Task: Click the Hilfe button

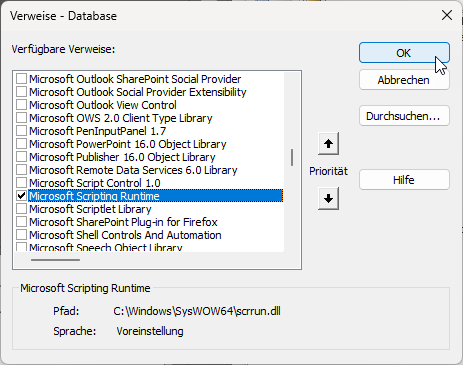Action: coord(404,180)
